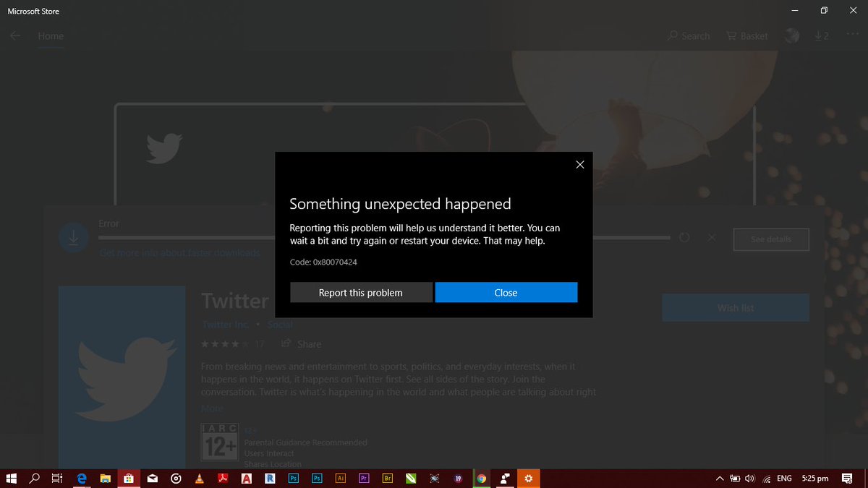Open the user account avatar
This screenshot has height=488, width=868.
pyautogui.click(x=792, y=35)
